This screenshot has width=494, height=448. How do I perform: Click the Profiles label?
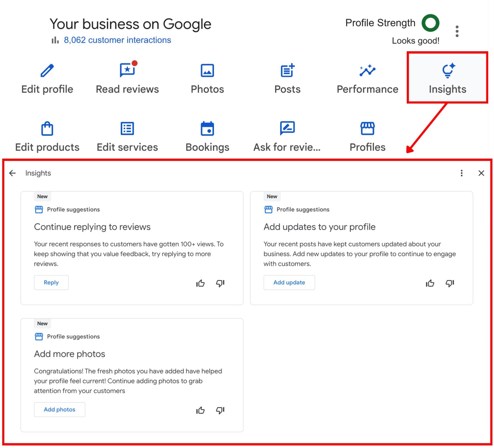coord(368,147)
